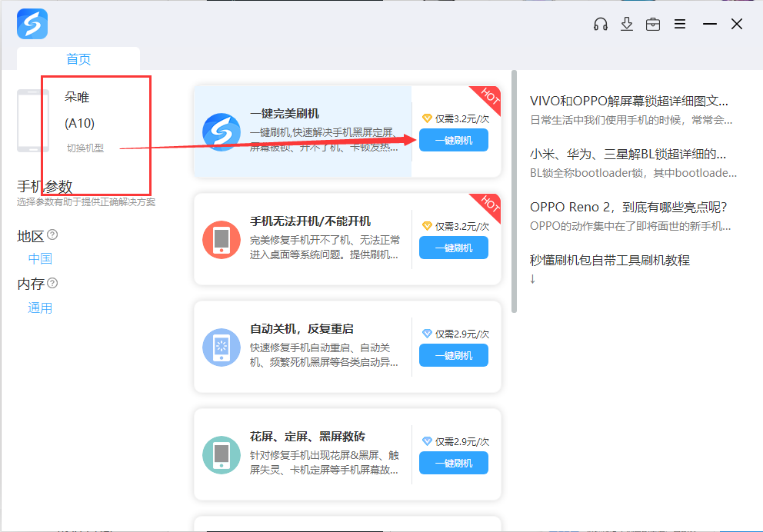Open the downloads arrow icon
The height and width of the screenshot is (532, 763).
coord(627,24)
